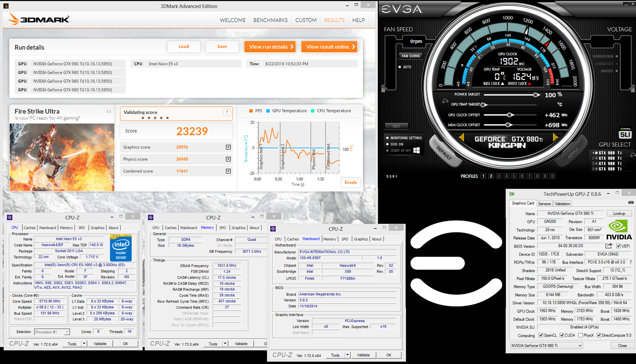Click the EVGA logo in Precision window
This screenshot has width=636, height=364.
[x=402, y=9]
